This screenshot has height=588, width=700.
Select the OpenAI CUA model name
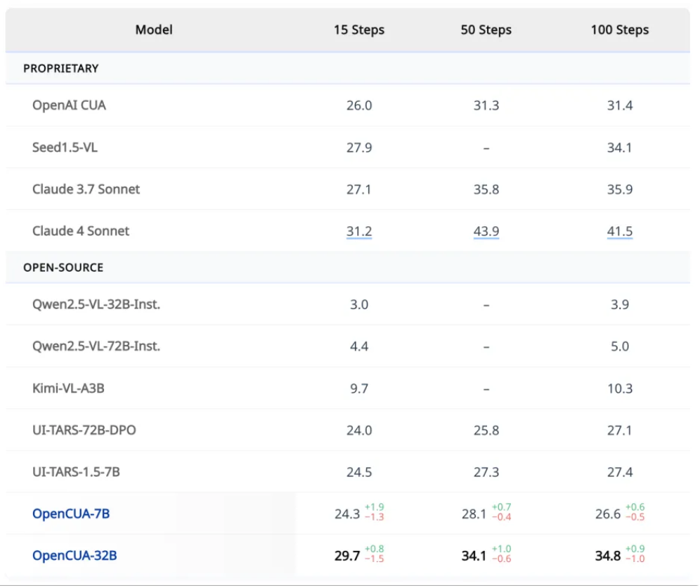(x=69, y=105)
